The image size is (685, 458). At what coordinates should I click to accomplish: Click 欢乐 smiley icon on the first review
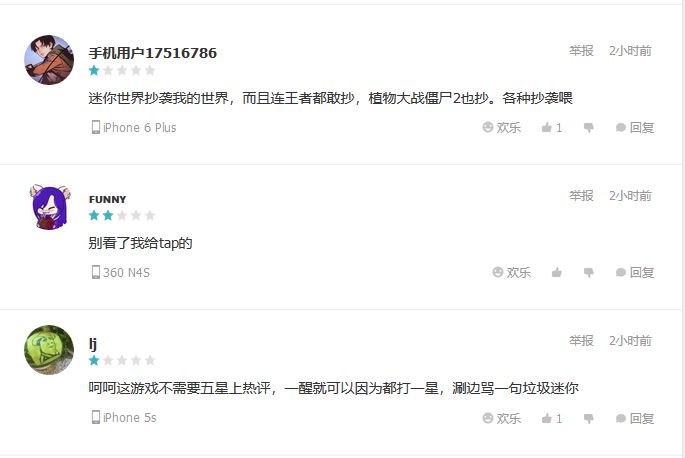click(x=488, y=127)
